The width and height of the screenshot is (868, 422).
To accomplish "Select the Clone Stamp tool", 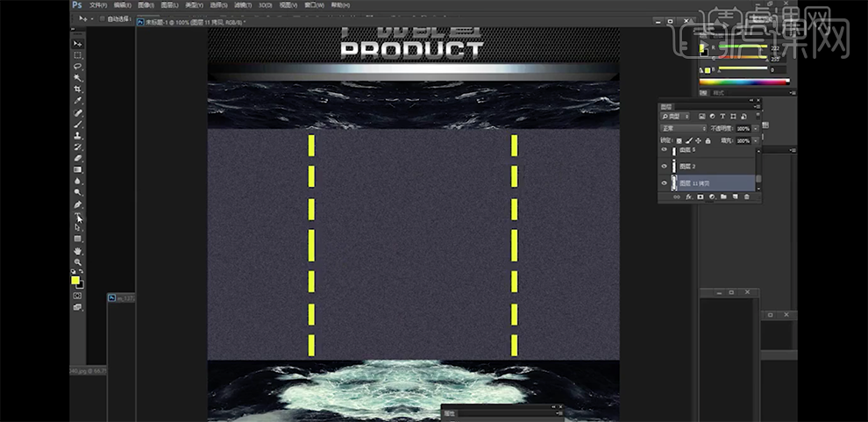I will tap(78, 136).
